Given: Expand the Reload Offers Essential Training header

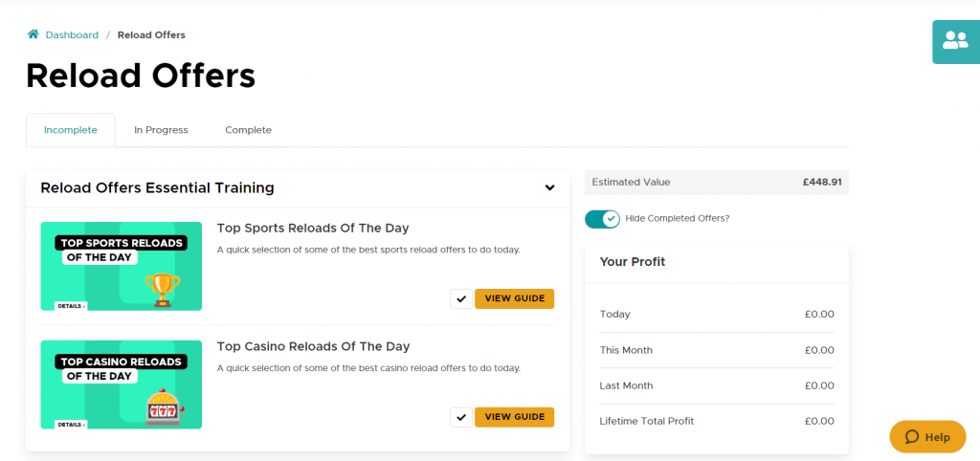Looking at the screenshot, I should coord(157,188).
